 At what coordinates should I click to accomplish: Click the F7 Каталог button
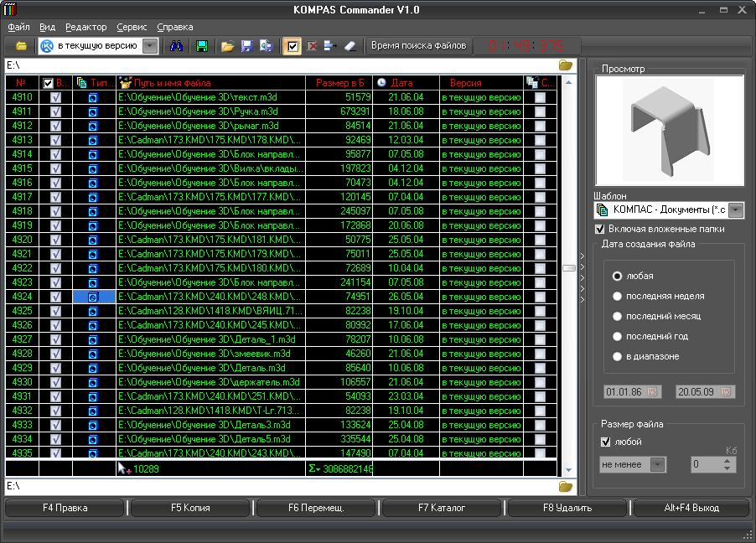click(442, 508)
